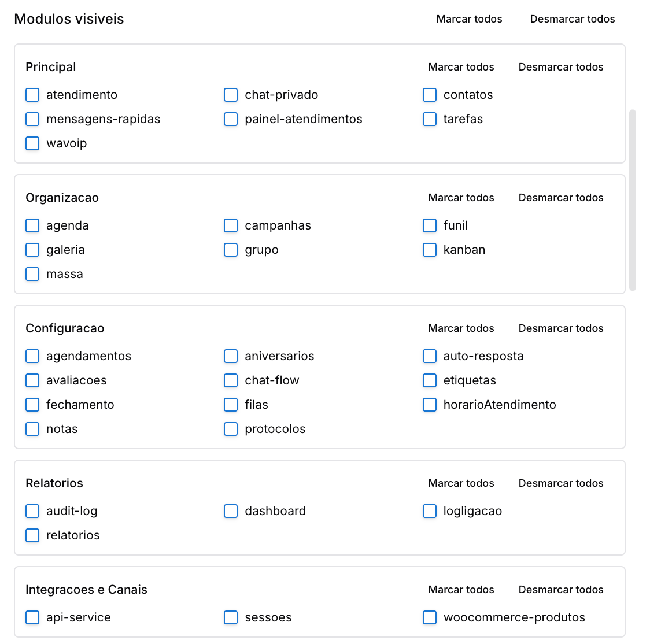The height and width of the screenshot is (644, 650).
Task: Enable the chat-privado checkbox
Action: point(231,95)
